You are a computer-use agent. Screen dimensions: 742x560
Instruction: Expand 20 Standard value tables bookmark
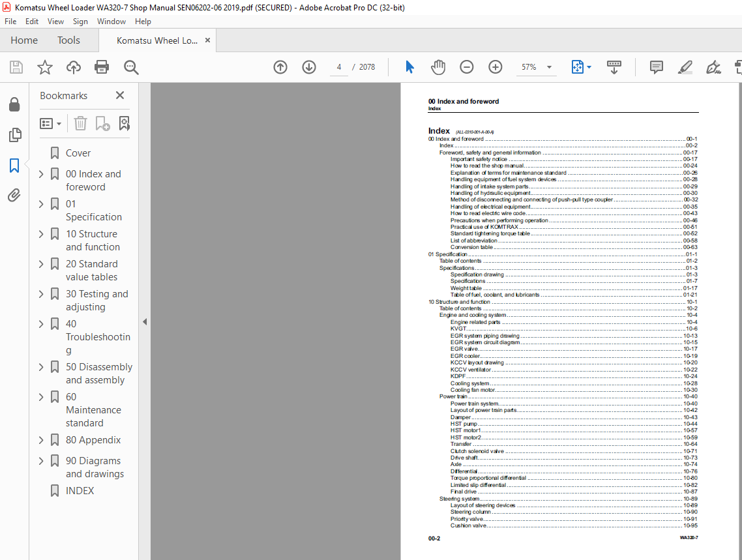(41, 264)
